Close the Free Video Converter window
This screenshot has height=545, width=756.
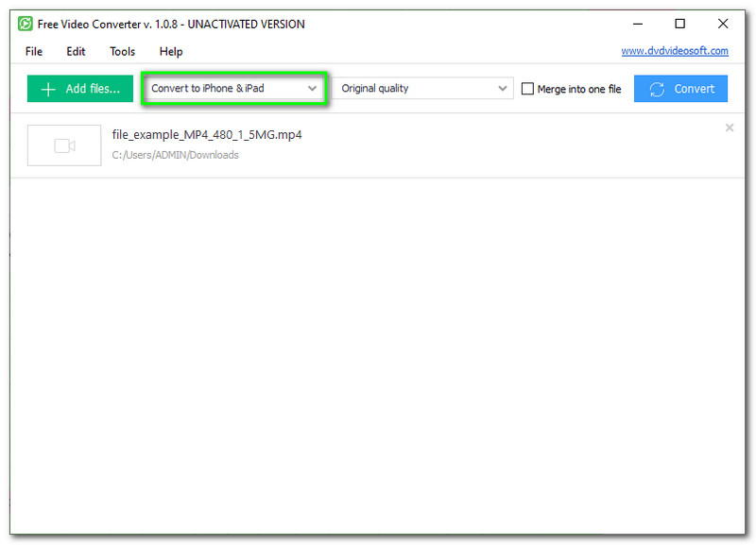(x=723, y=24)
